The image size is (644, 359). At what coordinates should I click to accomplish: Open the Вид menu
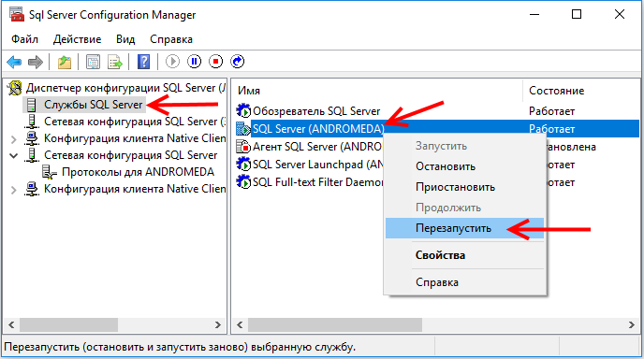pos(125,39)
